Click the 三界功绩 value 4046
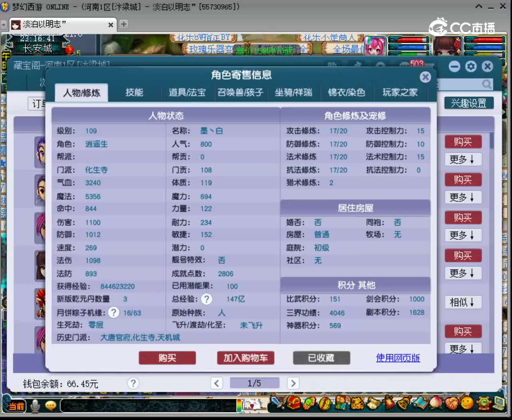 click(x=337, y=313)
